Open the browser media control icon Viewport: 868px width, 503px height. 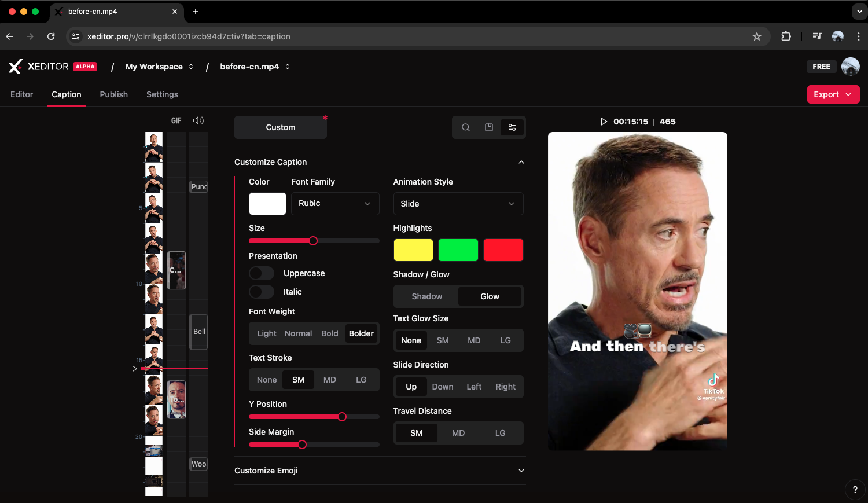tap(816, 36)
